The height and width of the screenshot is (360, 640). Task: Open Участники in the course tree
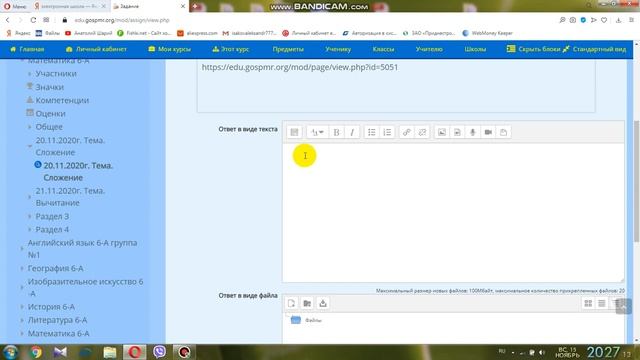point(56,73)
